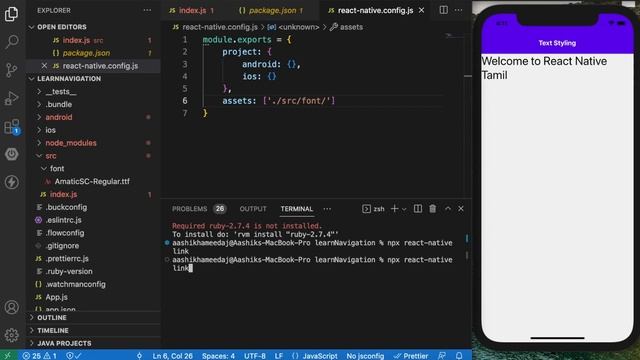Open the Source Control view
Screen dimensions: 640x360
pyautogui.click(x=11, y=70)
